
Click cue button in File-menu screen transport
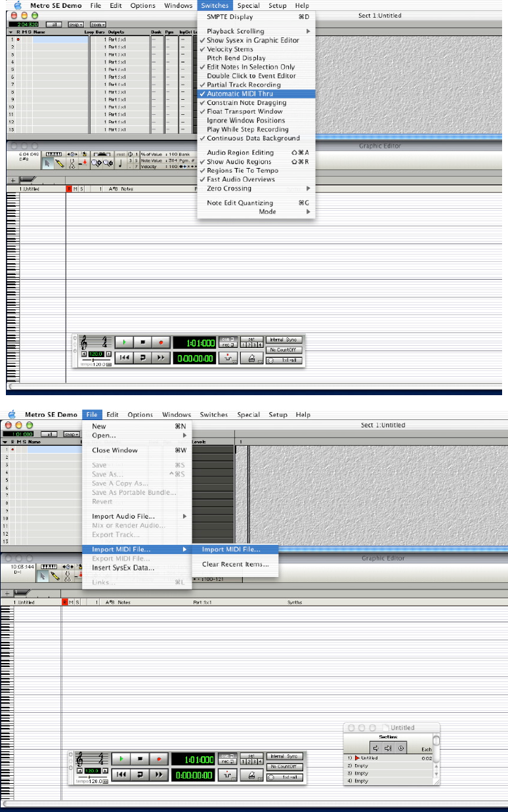tap(226, 755)
